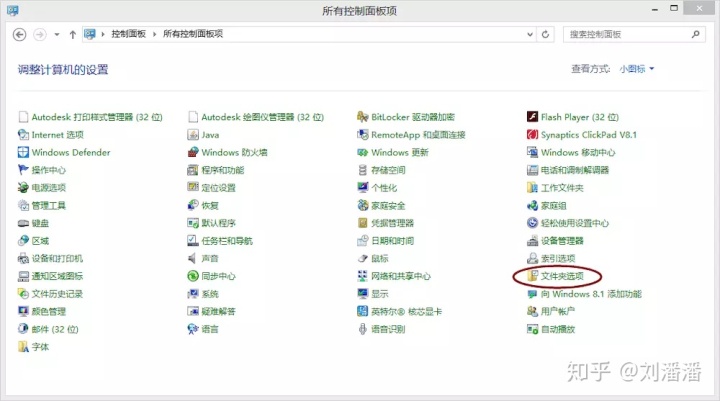Click the 区域 globe icon
This screenshot has height=401, width=720.
click(23, 240)
